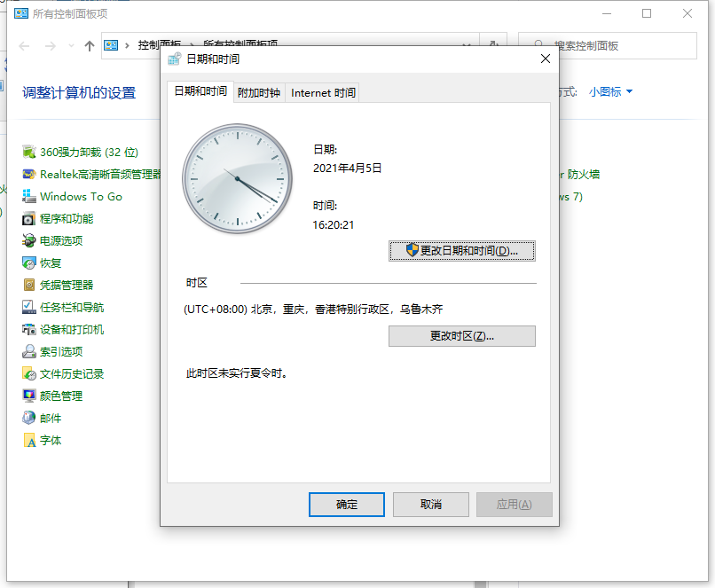Launch the 凭据管理器 item
Image resolution: width=715 pixels, height=588 pixels.
pyautogui.click(x=30, y=286)
